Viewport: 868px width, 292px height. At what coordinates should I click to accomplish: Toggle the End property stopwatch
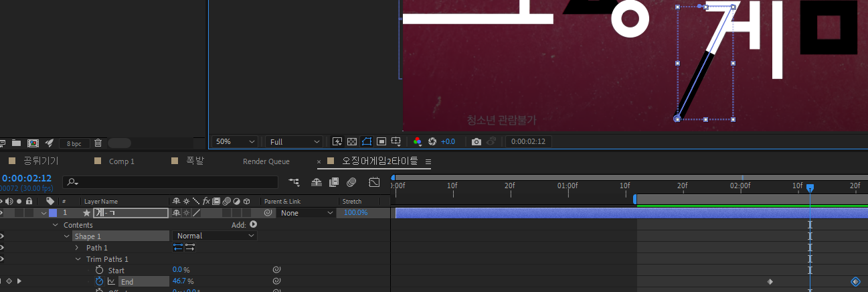click(99, 281)
